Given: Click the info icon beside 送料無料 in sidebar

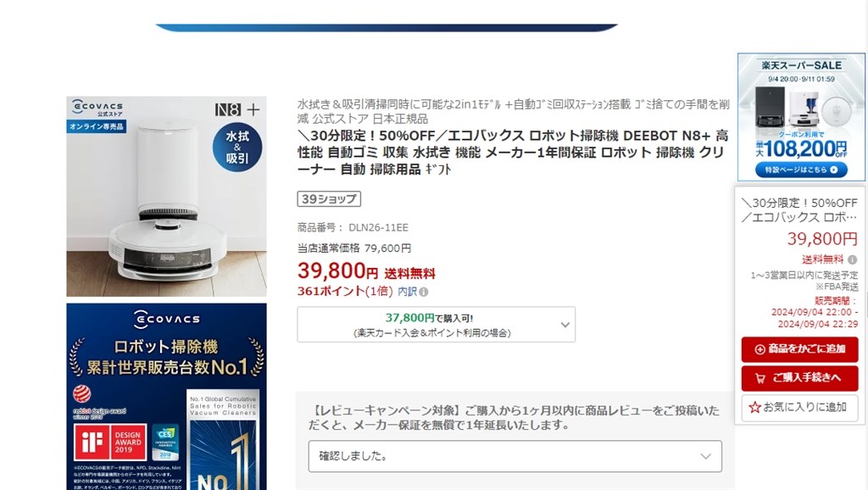Looking at the screenshot, I should tap(853, 259).
